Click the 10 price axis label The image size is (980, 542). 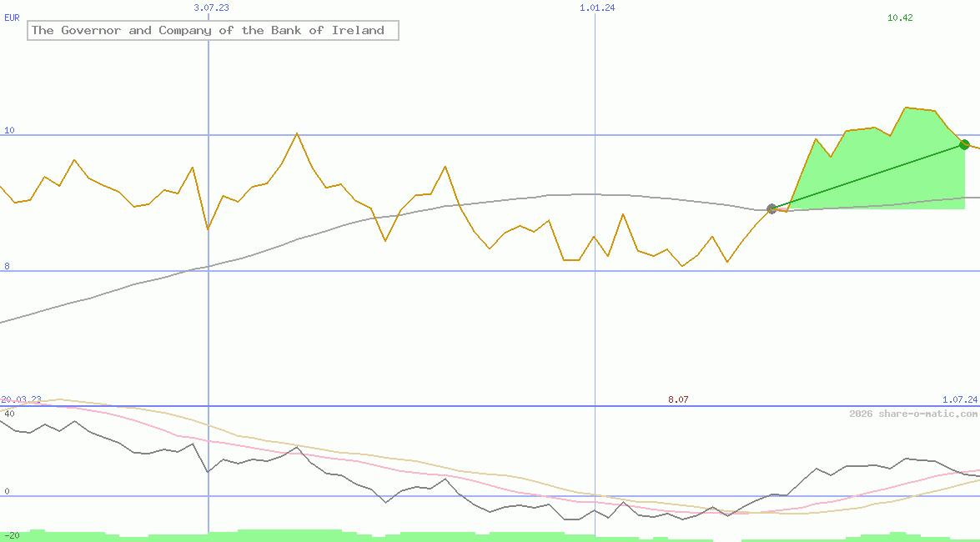tap(9, 130)
